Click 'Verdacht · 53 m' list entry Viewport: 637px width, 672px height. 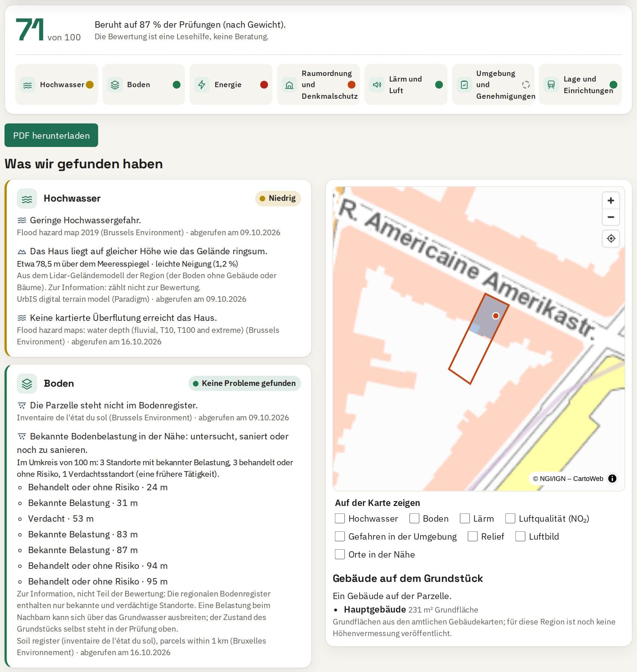(61, 519)
